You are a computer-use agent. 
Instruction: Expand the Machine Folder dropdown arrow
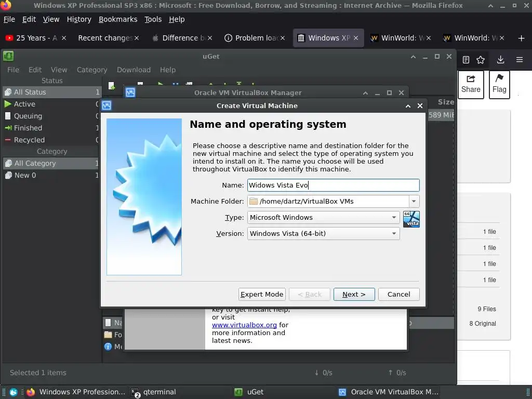414,201
